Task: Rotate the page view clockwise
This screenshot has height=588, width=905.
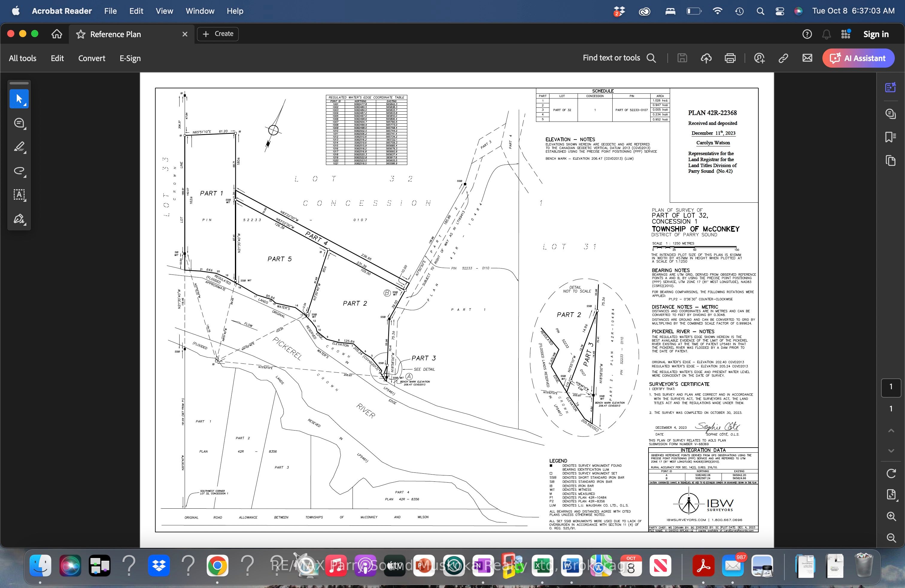Action: point(891,474)
